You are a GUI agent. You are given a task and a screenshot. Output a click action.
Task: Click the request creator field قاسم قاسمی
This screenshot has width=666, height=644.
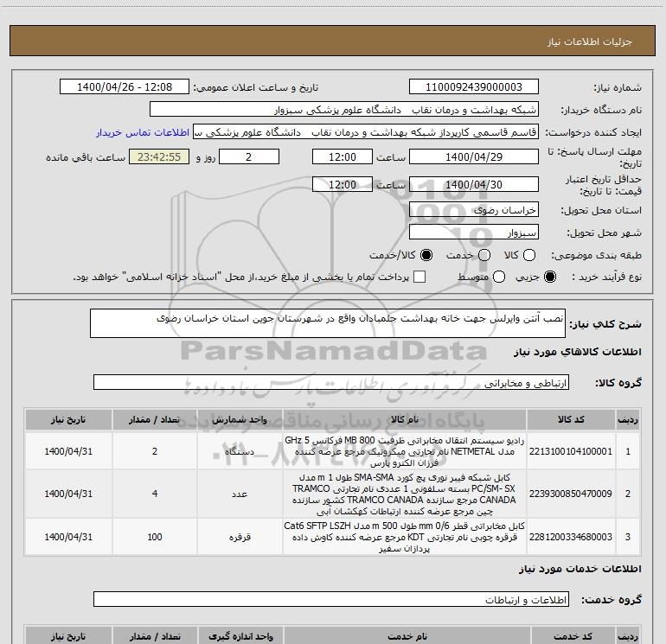[366, 131]
